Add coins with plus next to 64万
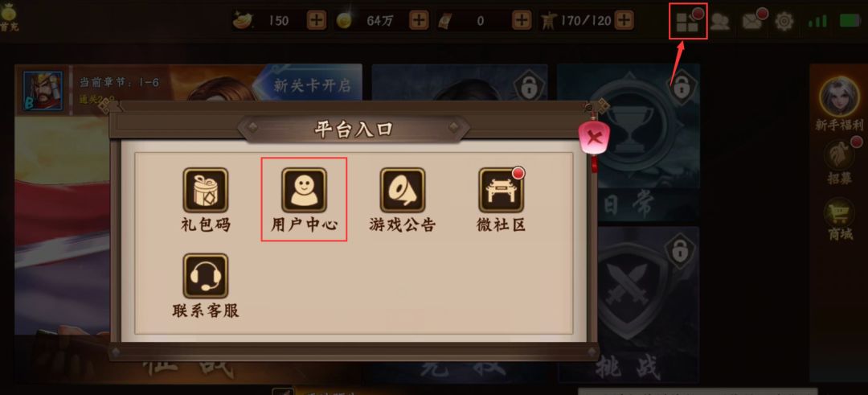This screenshot has height=395, width=868. click(x=419, y=21)
